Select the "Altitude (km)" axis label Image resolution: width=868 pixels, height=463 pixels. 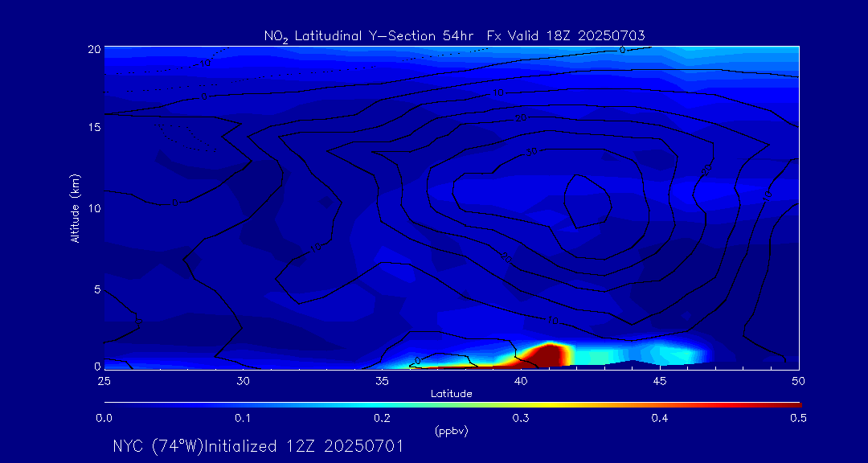tap(75, 208)
